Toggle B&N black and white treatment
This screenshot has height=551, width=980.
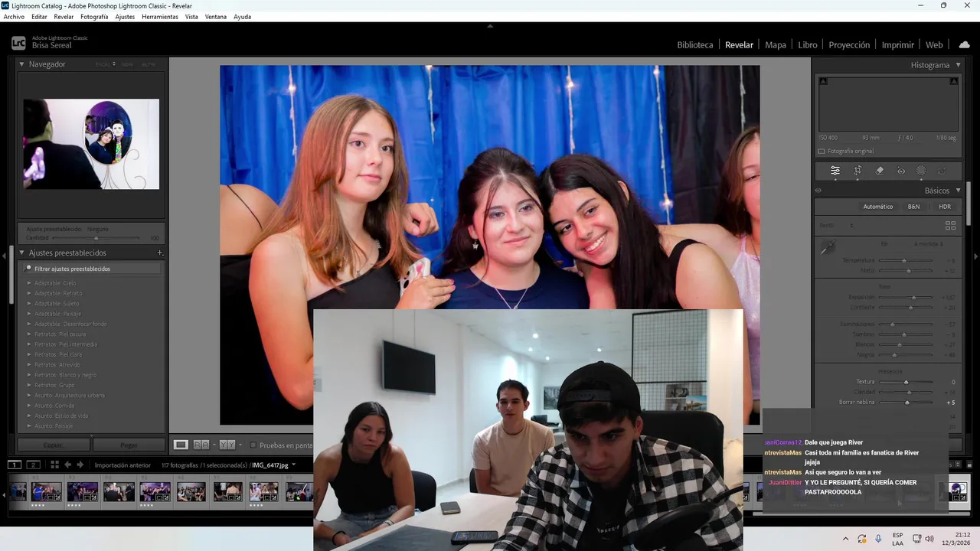pos(913,207)
